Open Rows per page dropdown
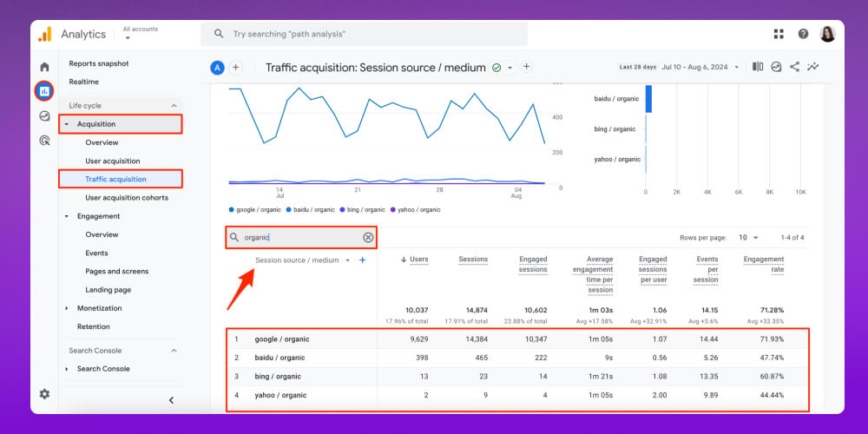Image resolution: width=868 pixels, height=434 pixels. click(x=749, y=238)
